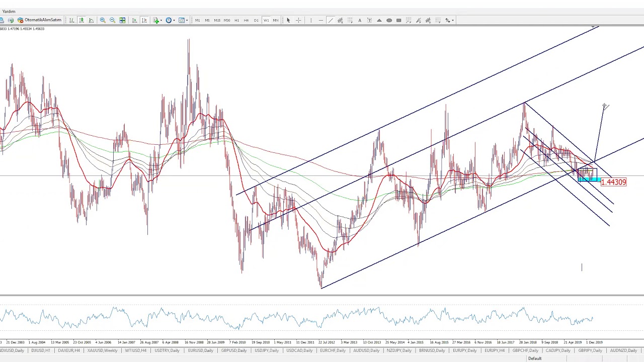Expand the periods dropdown arrow
The height and width of the screenshot is (362, 644).
click(x=174, y=20)
